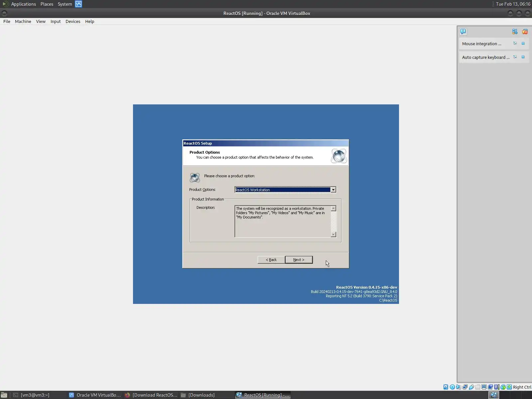Toggle the notification center speech-bubble icon
The height and width of the screenshot is (399, 532).
click(x=463, y=32)
